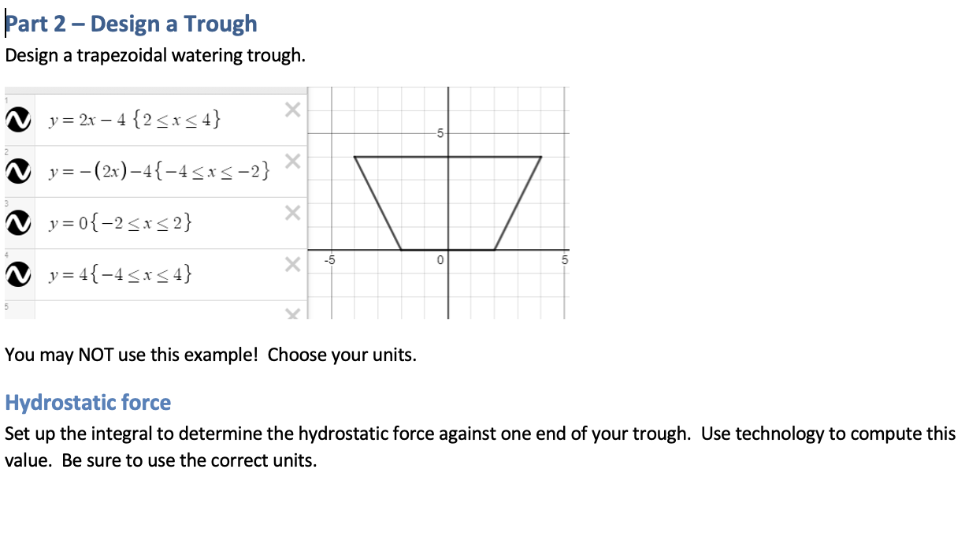The width and height of the screenshot is (980, 536).
Task: Delete expression y = −(2x) − 4 with its X
Action: (292, 159)
